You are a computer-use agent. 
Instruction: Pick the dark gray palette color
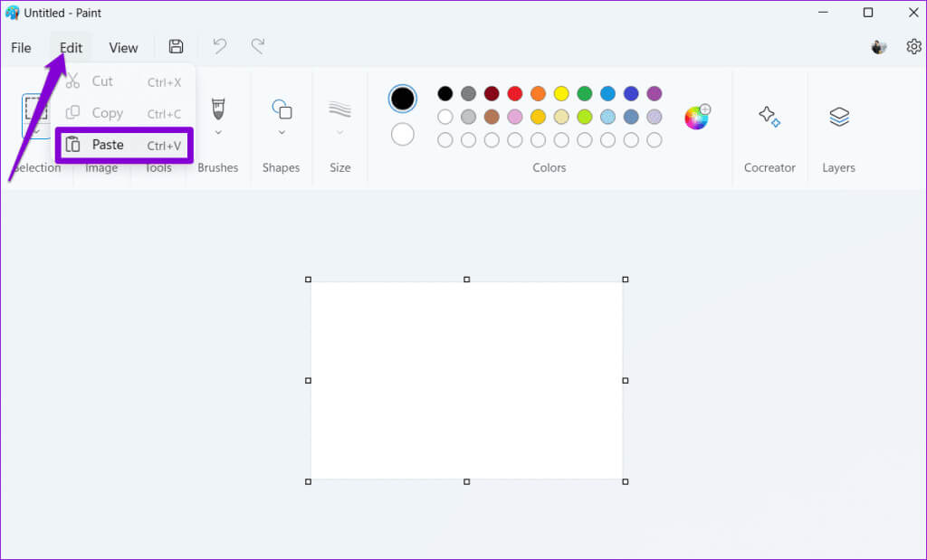(x=468, y=93)
